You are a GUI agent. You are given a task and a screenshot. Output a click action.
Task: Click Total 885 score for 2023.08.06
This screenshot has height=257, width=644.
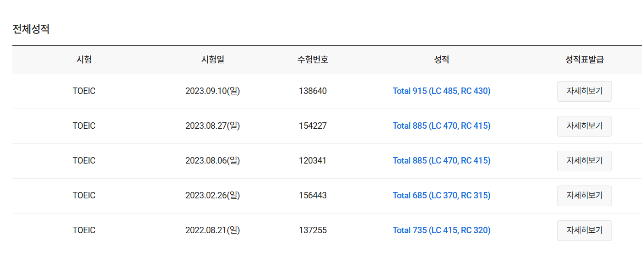point(441,161)
